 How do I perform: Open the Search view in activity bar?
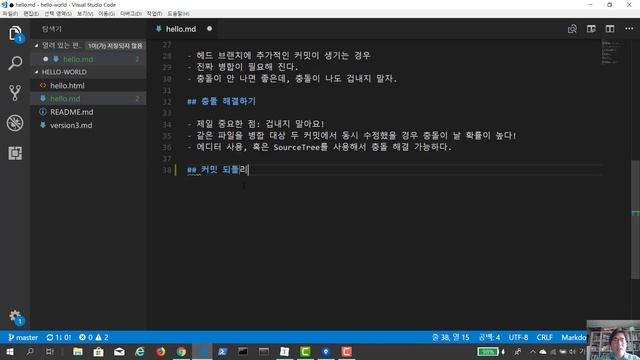[15, 63]
